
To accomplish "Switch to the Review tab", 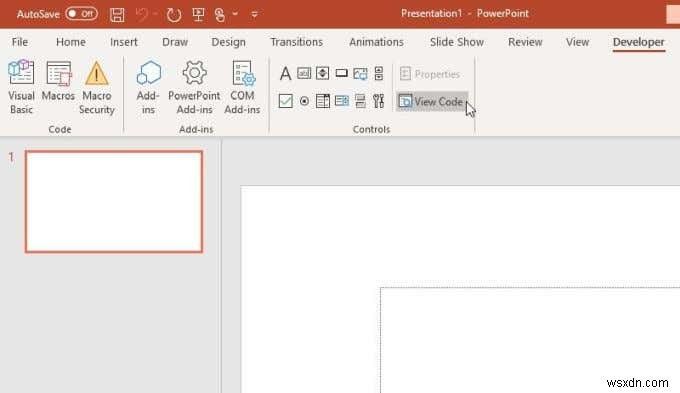I will click(525, 42).
